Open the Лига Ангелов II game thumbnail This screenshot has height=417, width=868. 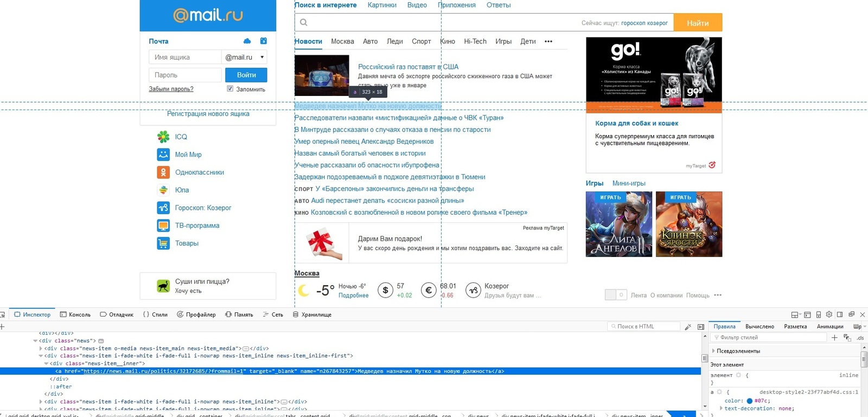point(619,224)
